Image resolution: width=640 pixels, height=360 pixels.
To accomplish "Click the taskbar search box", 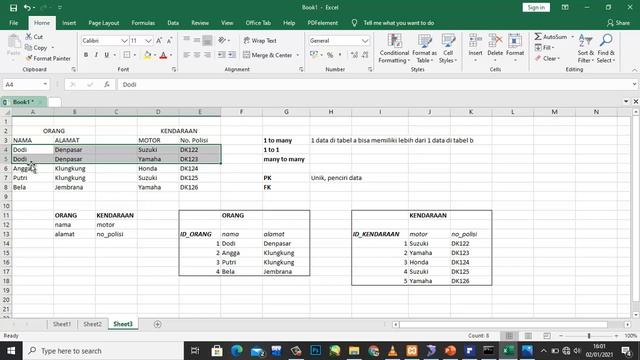I will click(x=103, y=351).
